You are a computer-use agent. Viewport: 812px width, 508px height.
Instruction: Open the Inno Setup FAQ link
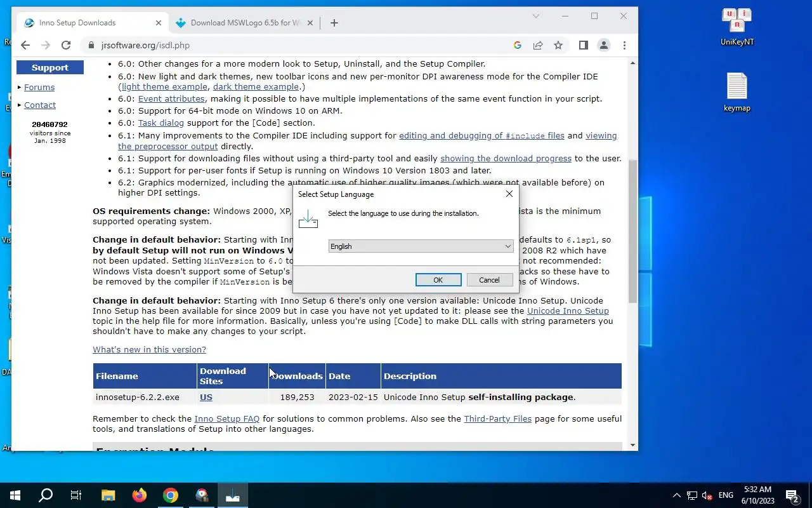[x=227, y=419]
